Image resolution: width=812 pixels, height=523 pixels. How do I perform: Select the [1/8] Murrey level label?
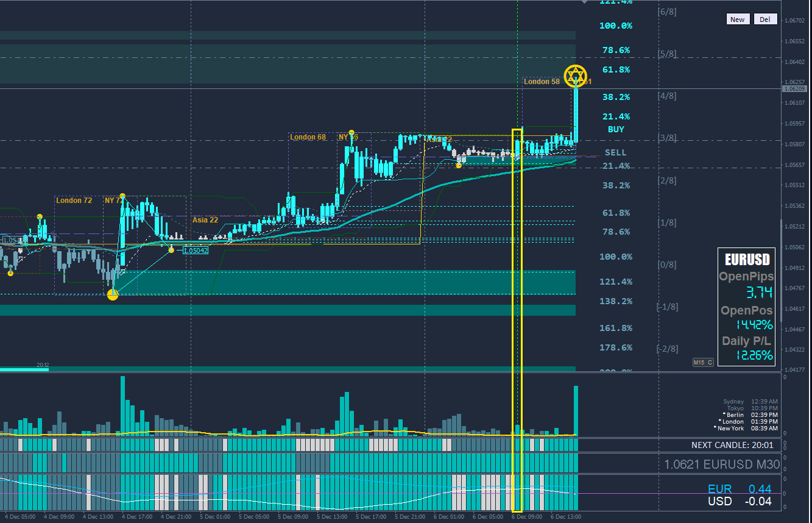(667, 222)
